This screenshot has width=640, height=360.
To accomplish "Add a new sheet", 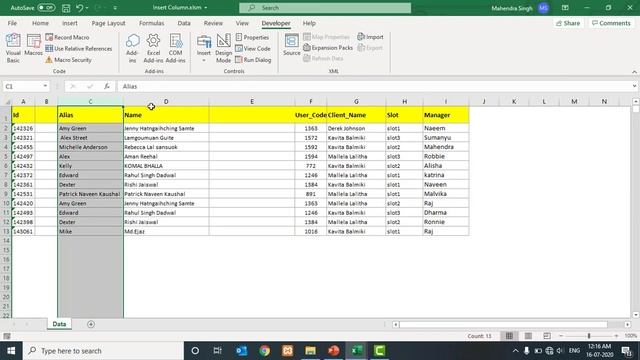I will click(x=91, y=324).
